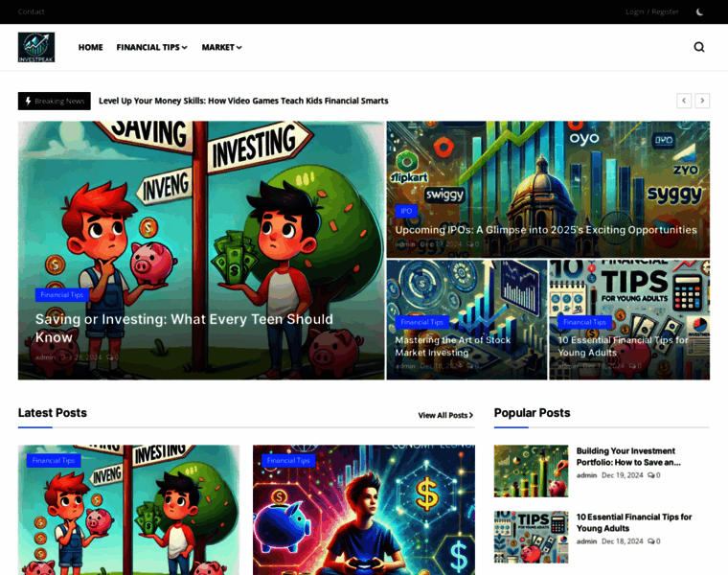Screen dimensions: 728x575
Task: Click Financial Tips tag on Young Adults card
Action: click(584, 322)
